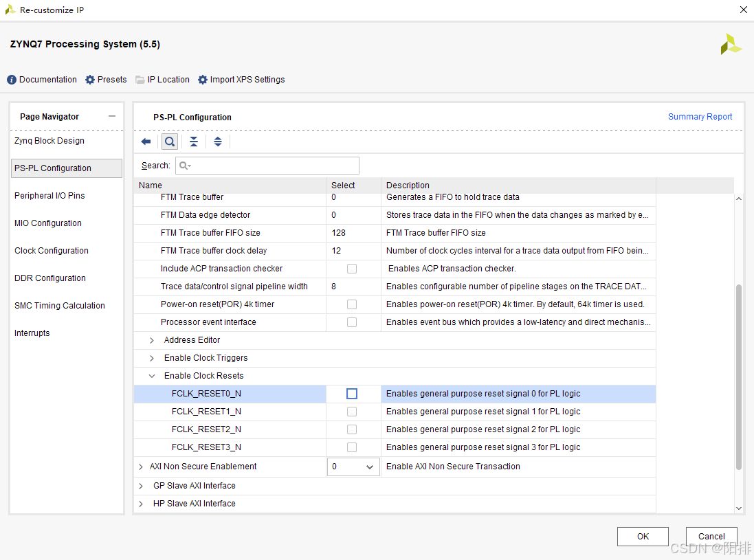
Task: Open MIO Configuration page
Action: click(x=48, y=223)
